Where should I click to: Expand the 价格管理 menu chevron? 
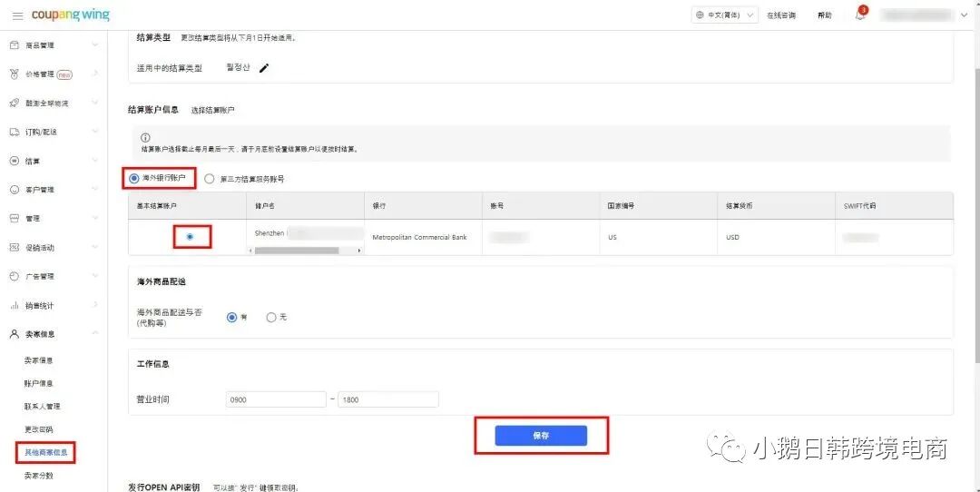point(95,74)
